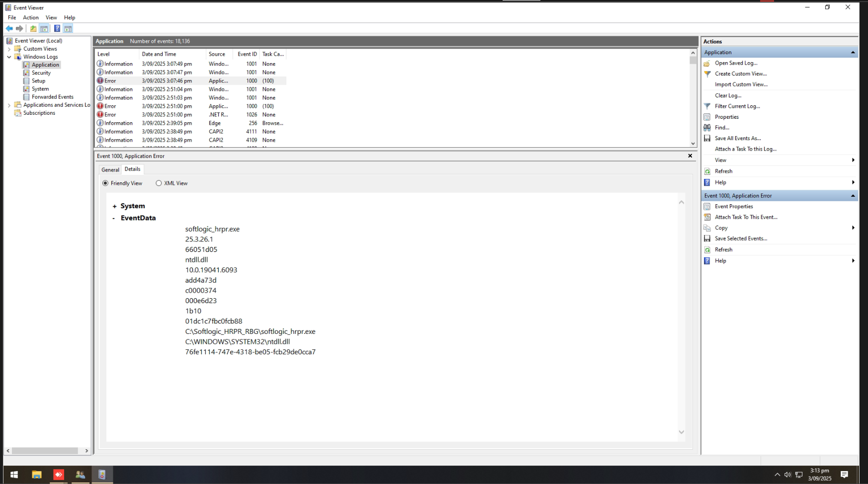
Task: Select the Security log in tree
Action: click(41, 73)
